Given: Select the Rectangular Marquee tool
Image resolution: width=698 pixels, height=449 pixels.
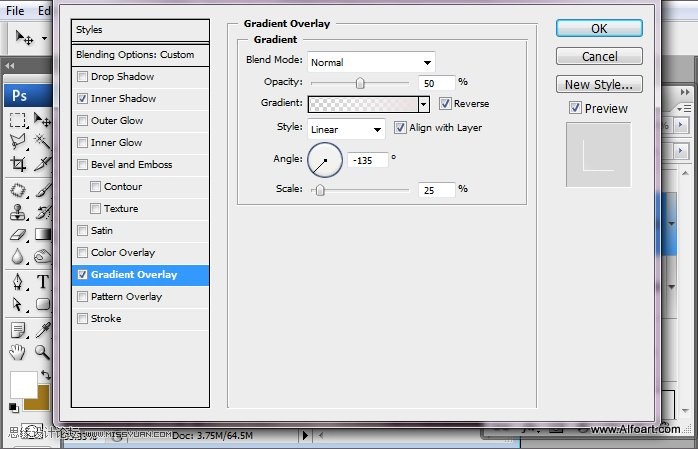Looking at the screenshot, I should (18, 120).
